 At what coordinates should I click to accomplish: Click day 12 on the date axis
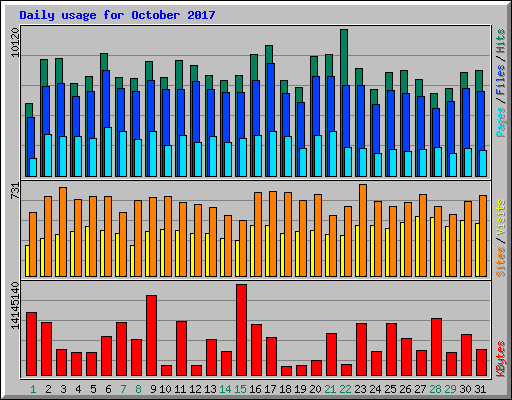(x=195, y=389)
